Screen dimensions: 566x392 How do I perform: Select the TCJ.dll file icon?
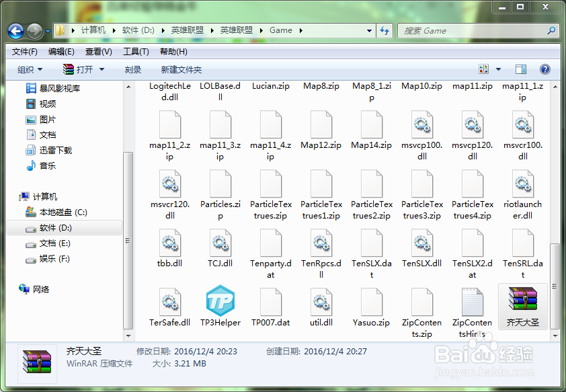[x=220, y=243]
